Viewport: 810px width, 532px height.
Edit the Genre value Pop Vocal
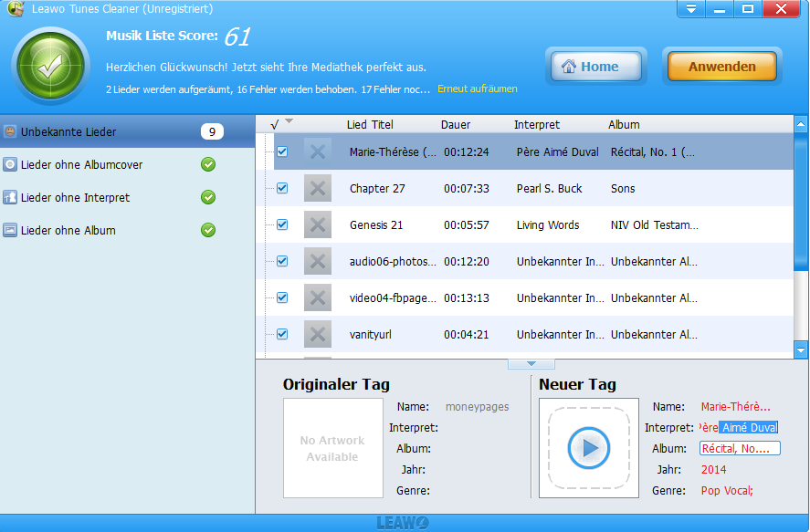pos(727,491)
